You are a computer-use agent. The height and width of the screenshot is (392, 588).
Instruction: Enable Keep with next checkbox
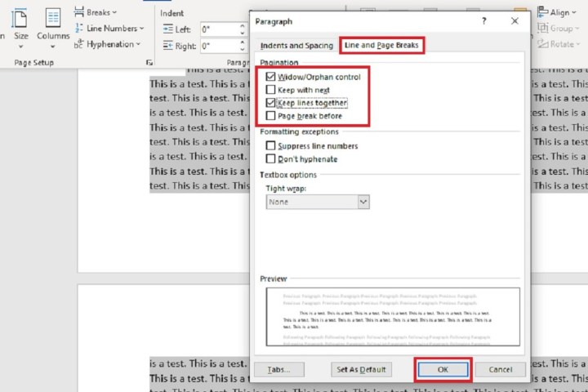(x=271, y=90)
